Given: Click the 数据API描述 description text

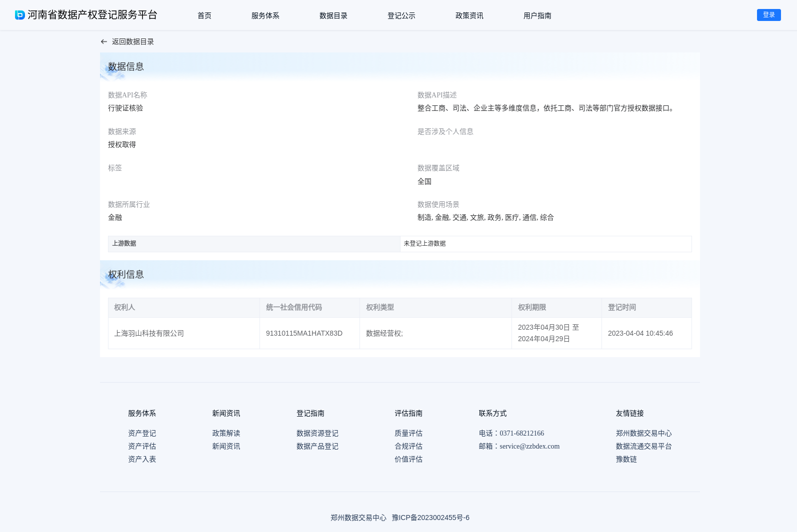Looking at the screenshot, I should (x=546, y=108).
